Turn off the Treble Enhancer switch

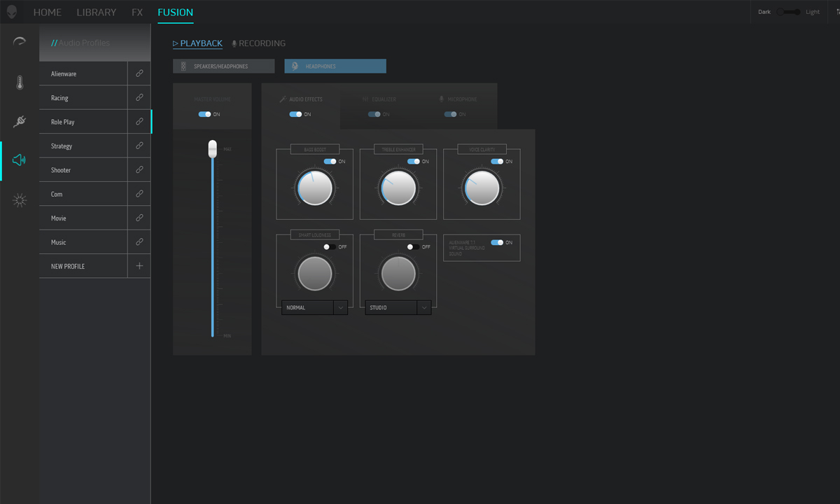click(x=413, y=162)
